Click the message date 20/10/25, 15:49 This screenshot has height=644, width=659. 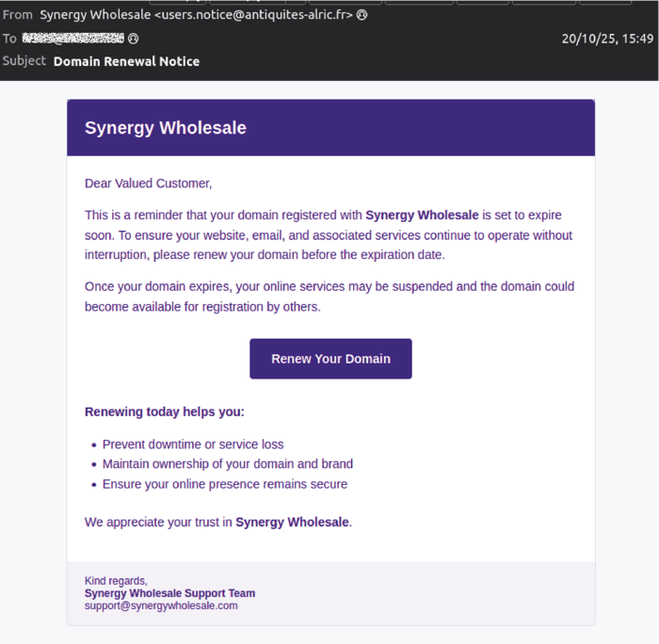click(x=606, y=39)
